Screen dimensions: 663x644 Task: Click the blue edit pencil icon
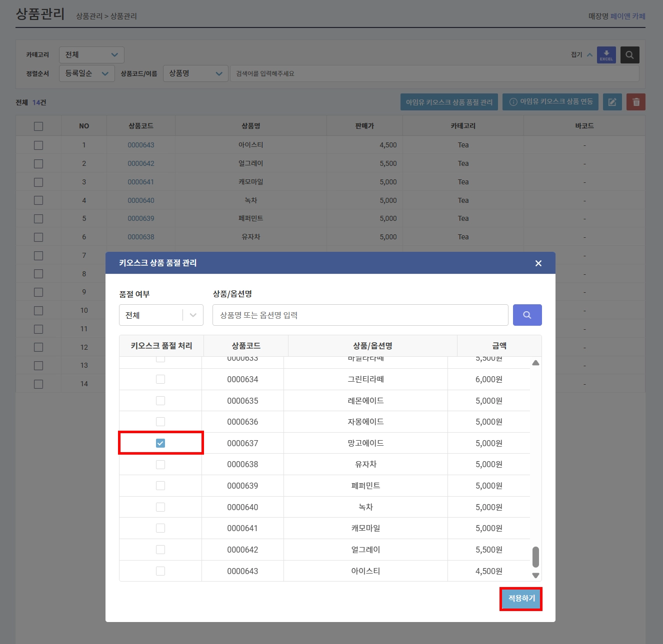(612, 102)
